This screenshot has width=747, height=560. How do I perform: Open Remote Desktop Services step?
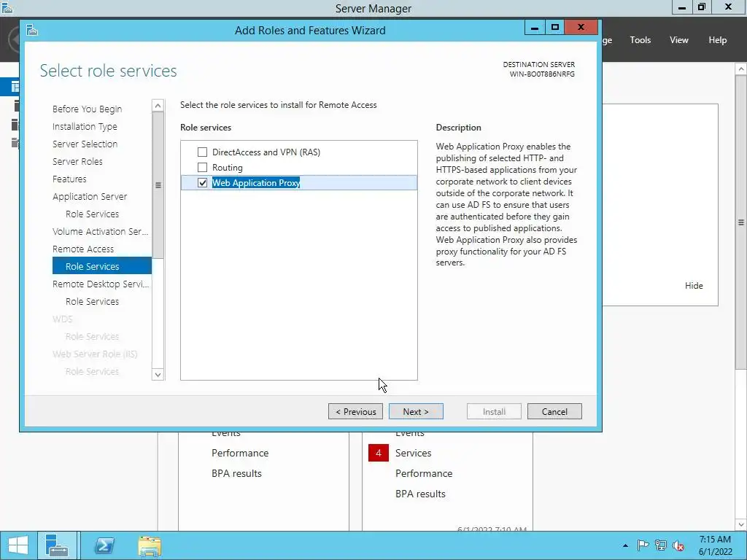tap(101, 284)
